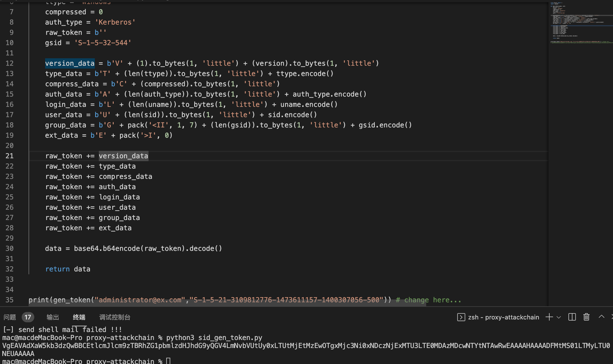This screenshot has width=613, height=364.
Task: Open the 输出 (Output) tab
Action: (53, 317)
